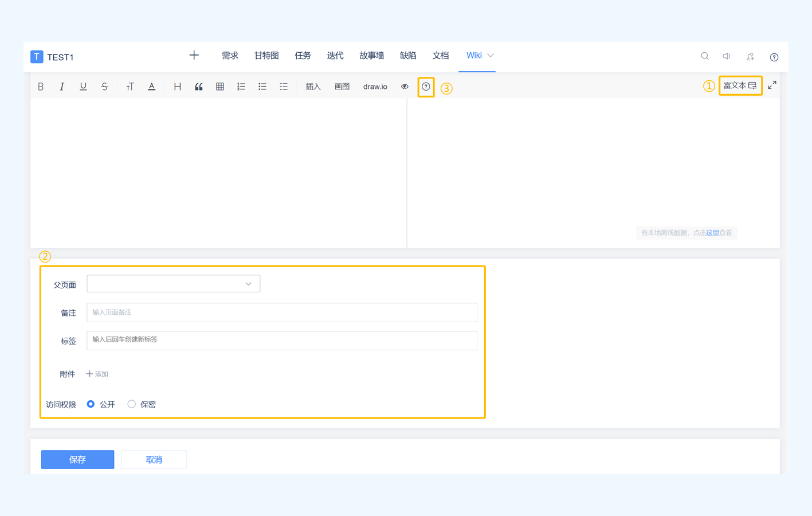Create a numbered list
This screenshot has width=812, height=516.
241,87
